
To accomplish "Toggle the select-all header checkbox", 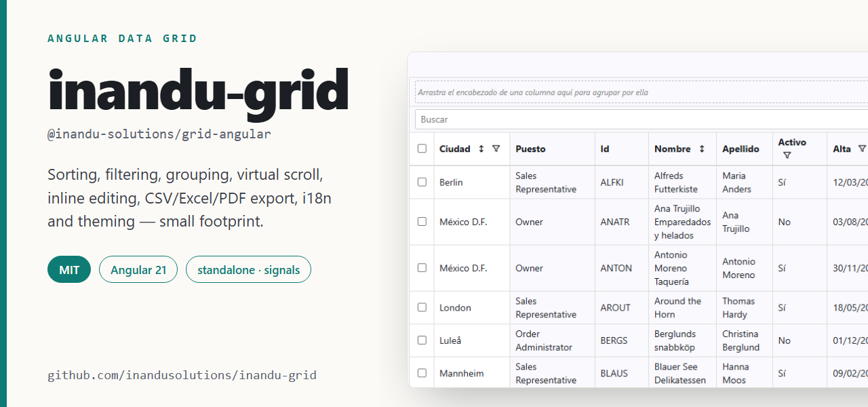I will [422, 149].
